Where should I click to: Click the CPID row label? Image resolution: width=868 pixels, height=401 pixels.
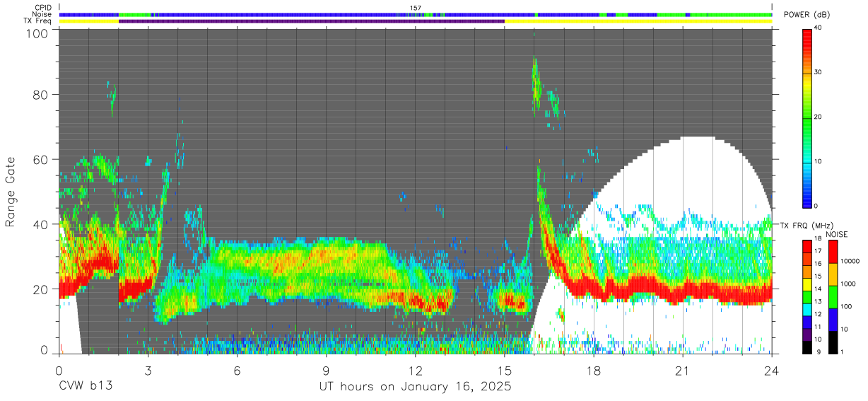coord(42,8)
